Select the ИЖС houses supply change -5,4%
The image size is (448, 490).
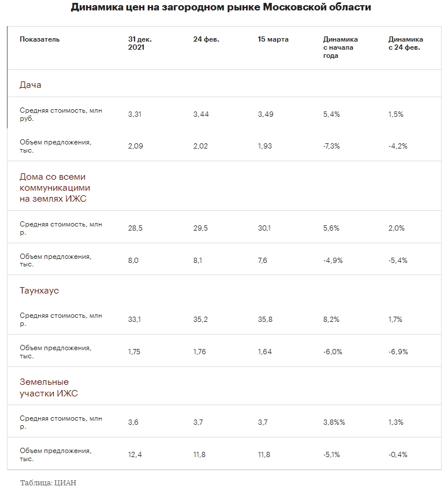point(398,261)
